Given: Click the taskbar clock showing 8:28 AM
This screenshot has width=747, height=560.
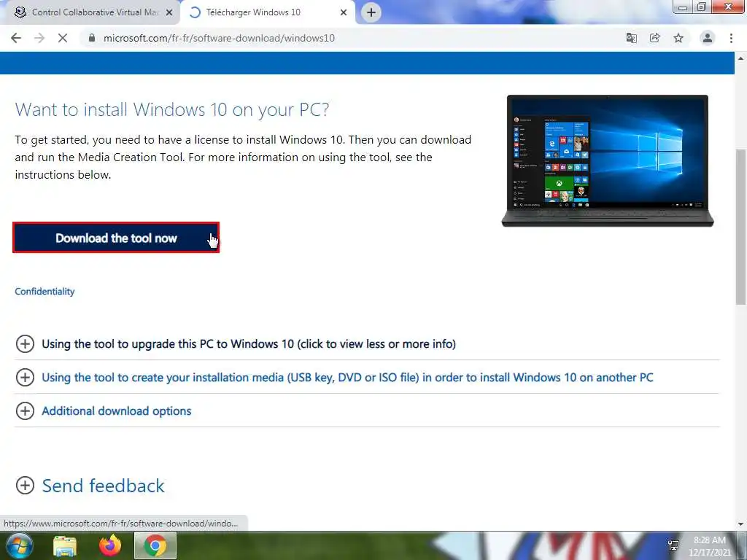Looking at the screenshot, I should pyautogui.click(x=709, y=545).
